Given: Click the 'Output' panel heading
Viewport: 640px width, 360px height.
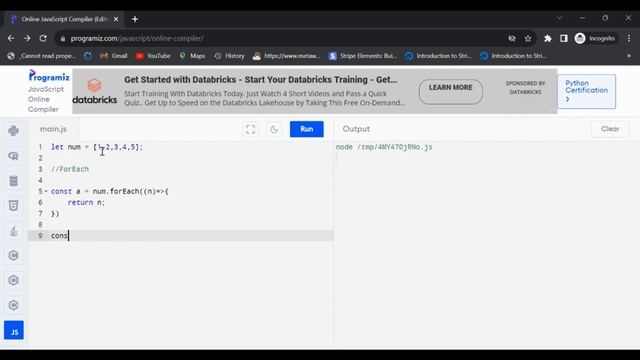Looking at the screenshot, I should pos(356,129).
